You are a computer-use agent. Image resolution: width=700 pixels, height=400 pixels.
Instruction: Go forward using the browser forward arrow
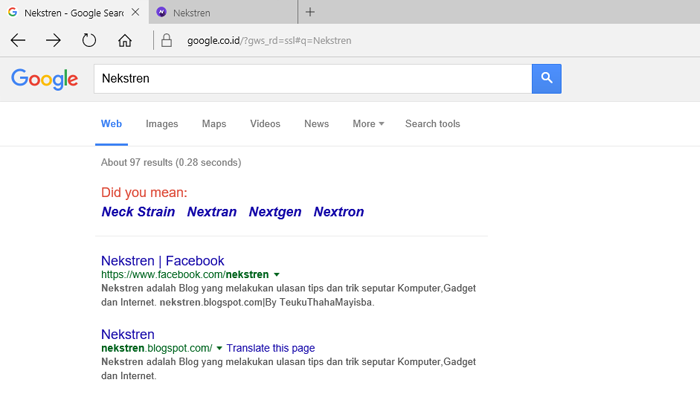(x=54, y=40)
